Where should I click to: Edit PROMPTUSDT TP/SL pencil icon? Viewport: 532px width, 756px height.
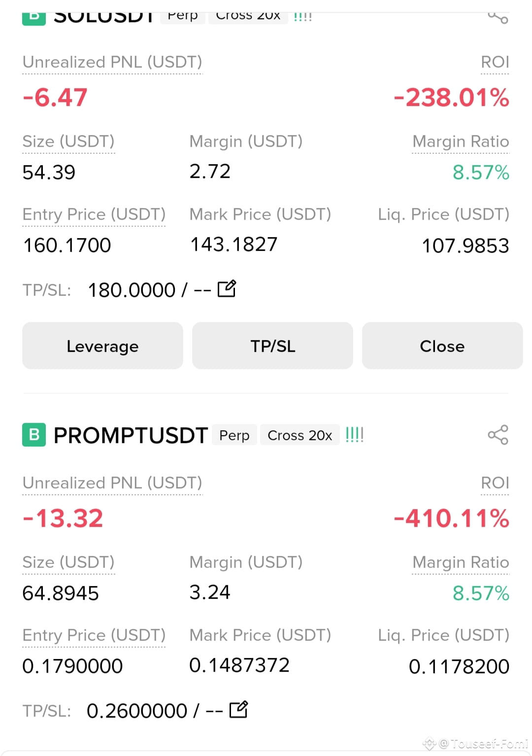(239, 710)
